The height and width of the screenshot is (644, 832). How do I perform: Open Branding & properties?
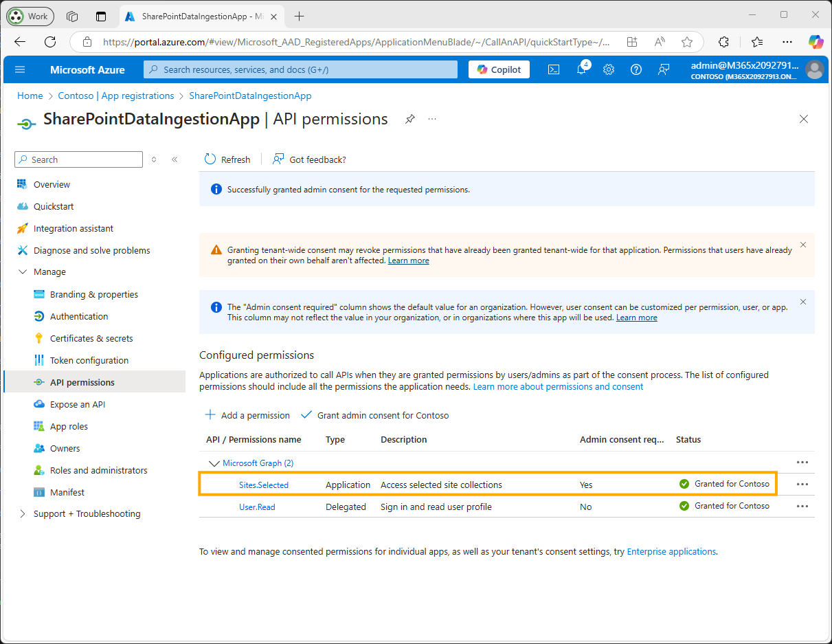click(94, 294)
